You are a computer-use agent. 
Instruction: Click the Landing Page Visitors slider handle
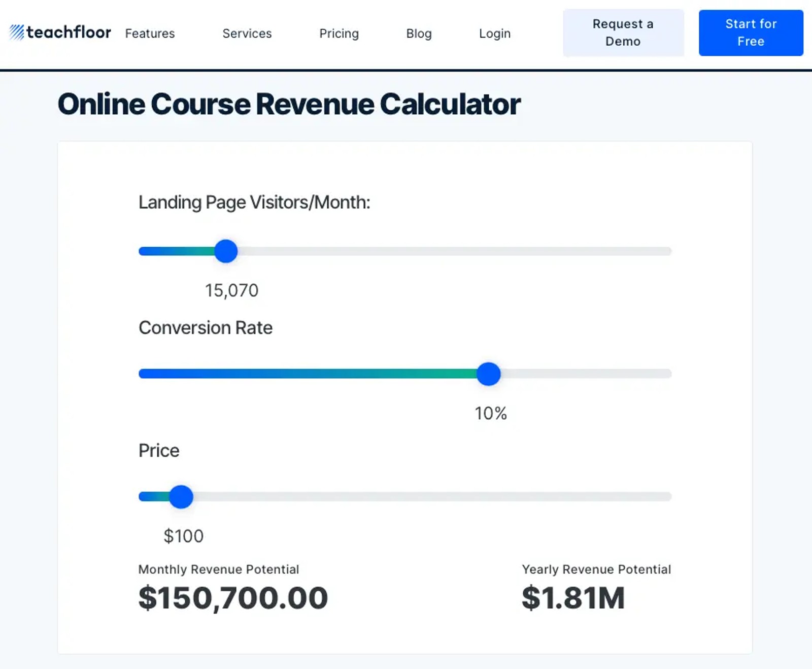point(226,251)
